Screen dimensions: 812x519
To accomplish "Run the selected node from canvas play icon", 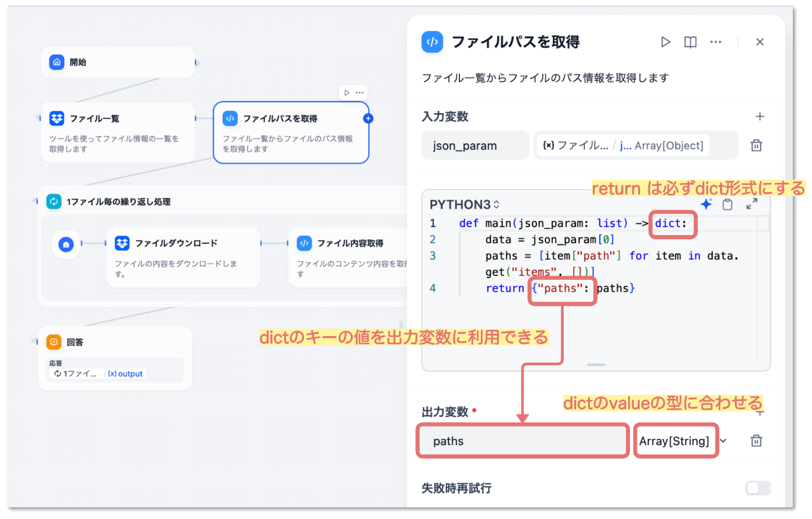I will [x=347, y=93].
